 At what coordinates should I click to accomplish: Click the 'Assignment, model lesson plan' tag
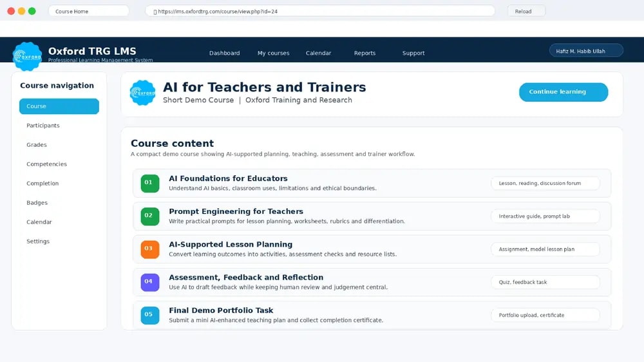coord(545,249)
